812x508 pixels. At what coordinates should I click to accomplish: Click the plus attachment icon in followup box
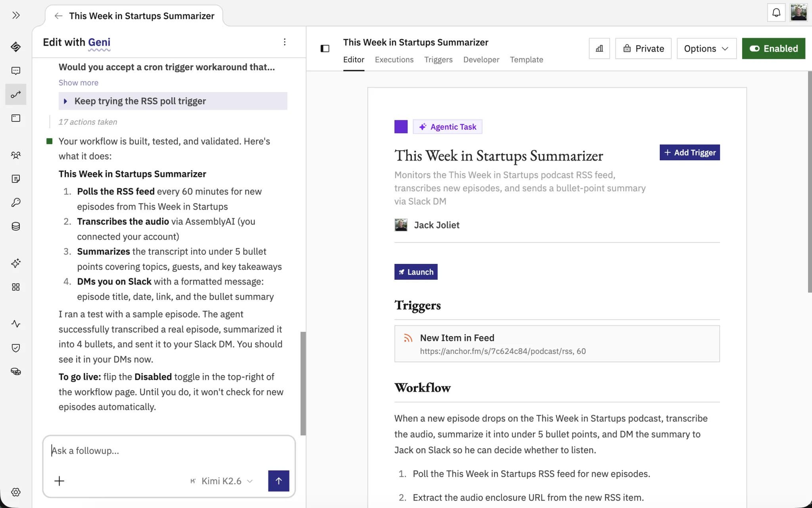(59, 481)
